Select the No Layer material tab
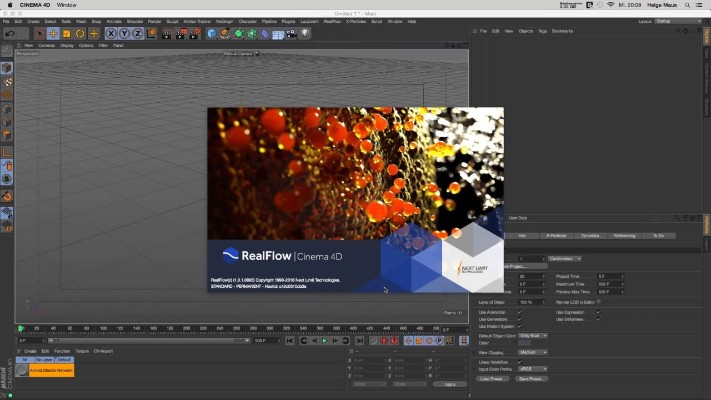 click(x=44, y=360)
